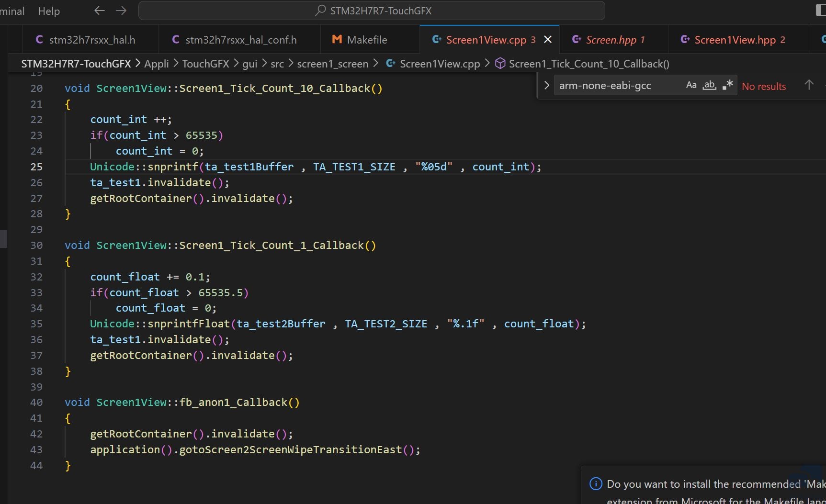Image resolution: width=826 pixels, height=504 pixels.
Task: Close the Screen1View.cpp tab
Action: click(x=548, y=40)
